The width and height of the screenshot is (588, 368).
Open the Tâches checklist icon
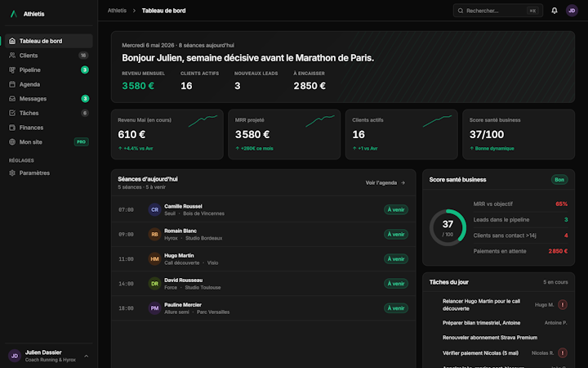pyautogui.click(x=12, y=113)
